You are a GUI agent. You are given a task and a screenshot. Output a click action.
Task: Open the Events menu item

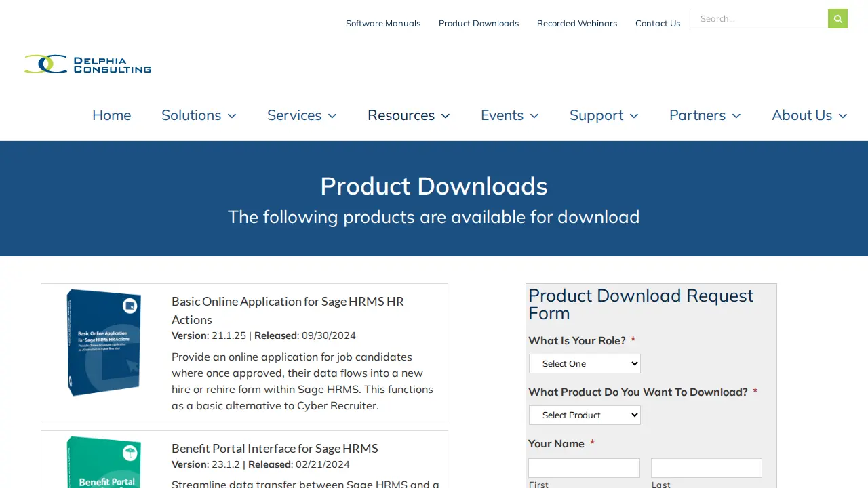click(502, 115)
